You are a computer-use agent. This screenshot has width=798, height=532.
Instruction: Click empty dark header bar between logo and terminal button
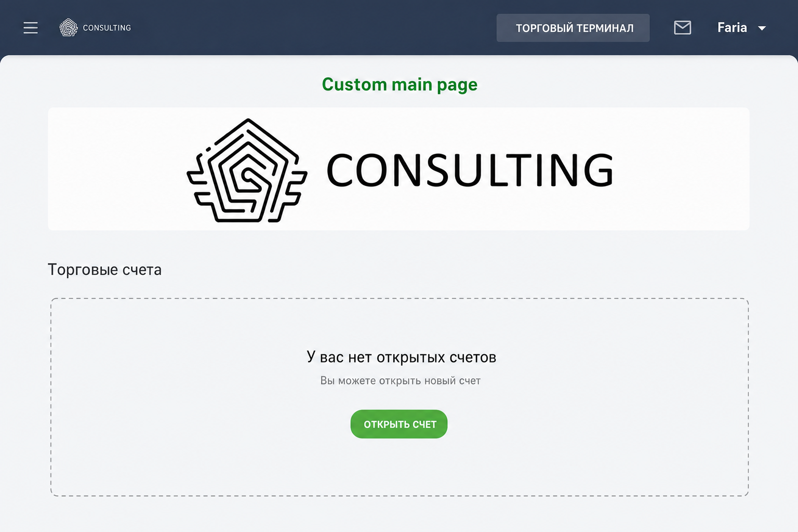click(312, 28)
